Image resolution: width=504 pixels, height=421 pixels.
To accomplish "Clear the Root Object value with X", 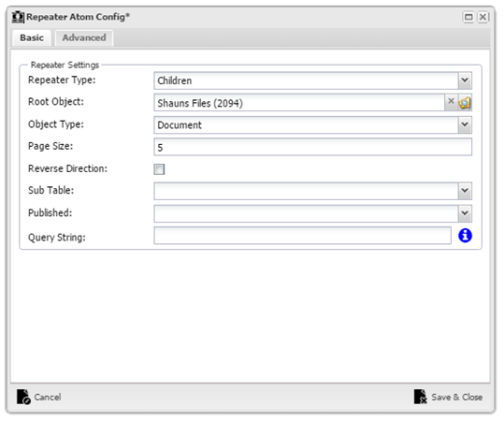I will point(452,102).
